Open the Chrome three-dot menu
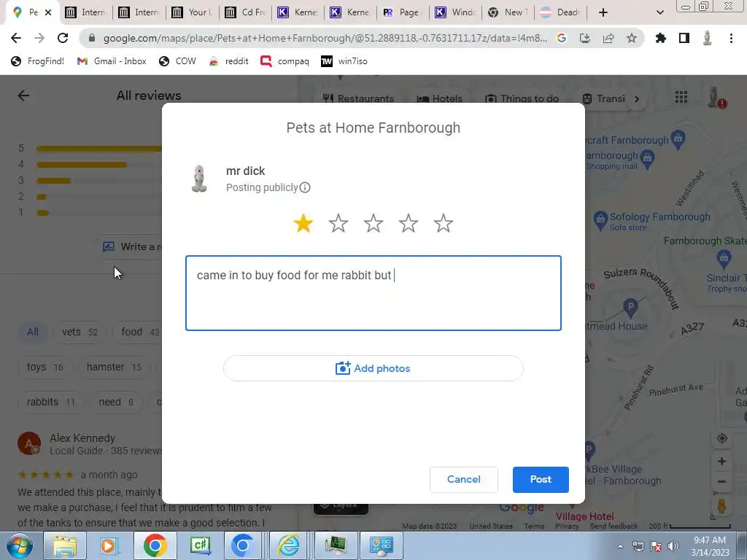Screen dimensions: 747x560 click(x=731, y=38)
